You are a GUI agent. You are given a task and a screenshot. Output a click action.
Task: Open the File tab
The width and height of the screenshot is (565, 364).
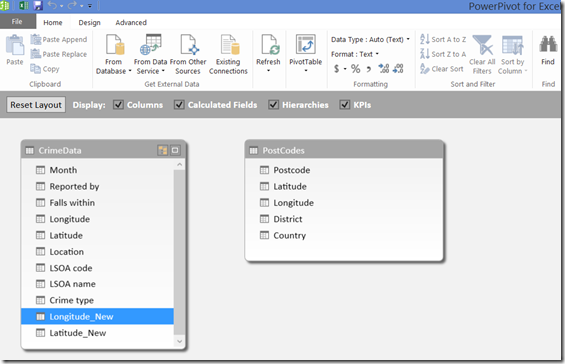tap(17, 22)
